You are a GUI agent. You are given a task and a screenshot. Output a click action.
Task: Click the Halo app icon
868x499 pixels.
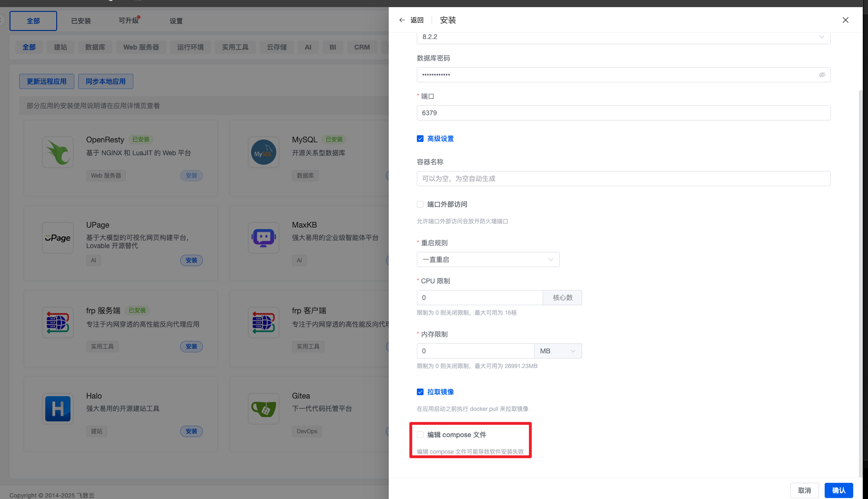coord(58,409)
